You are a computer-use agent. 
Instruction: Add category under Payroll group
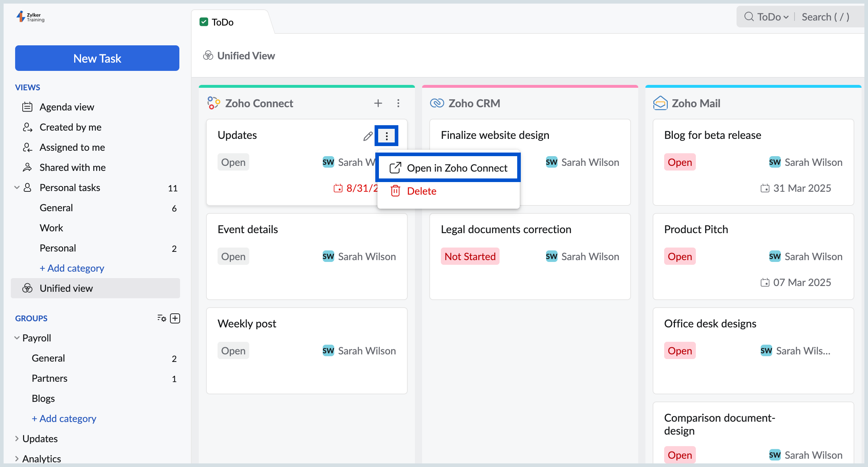click(64, 418)
